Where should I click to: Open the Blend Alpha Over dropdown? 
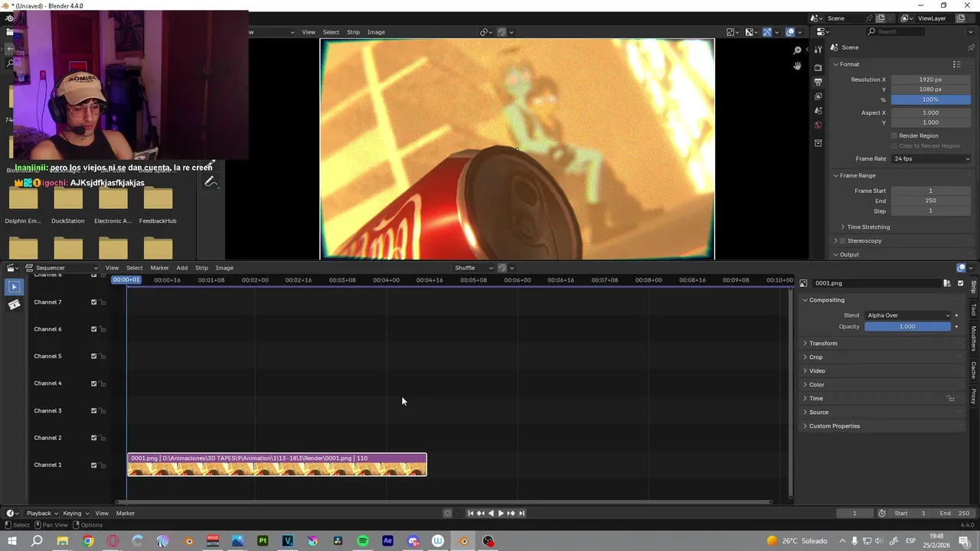(x=908, y=315)
